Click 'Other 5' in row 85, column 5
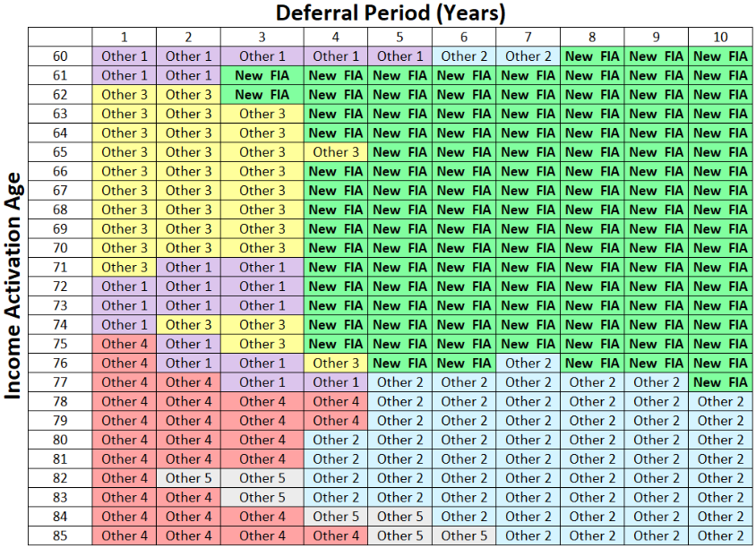Screen dimensions: 756x548 (399, 535)
